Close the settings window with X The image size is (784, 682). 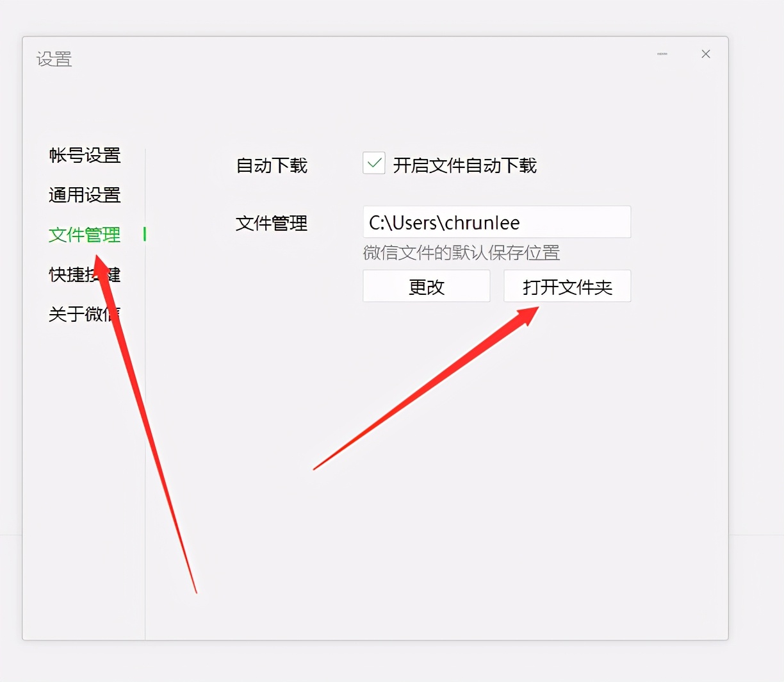click(x=705, y=54)
